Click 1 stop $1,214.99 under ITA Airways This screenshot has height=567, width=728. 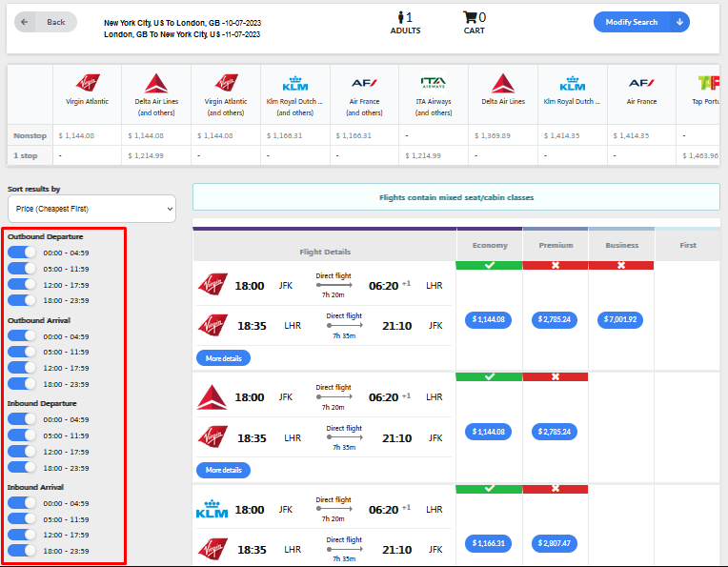[x=423, y=155]
